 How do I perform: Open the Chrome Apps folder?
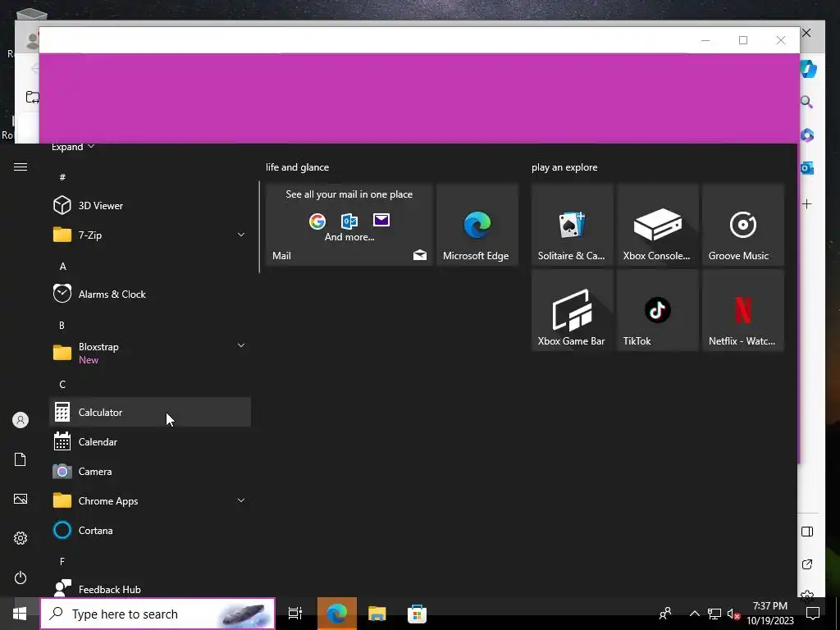click(150, 501)
